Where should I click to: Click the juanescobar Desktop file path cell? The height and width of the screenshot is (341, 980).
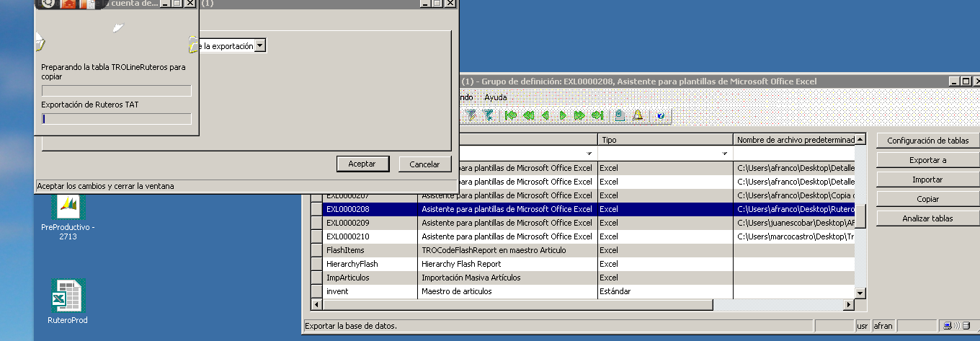794,223
